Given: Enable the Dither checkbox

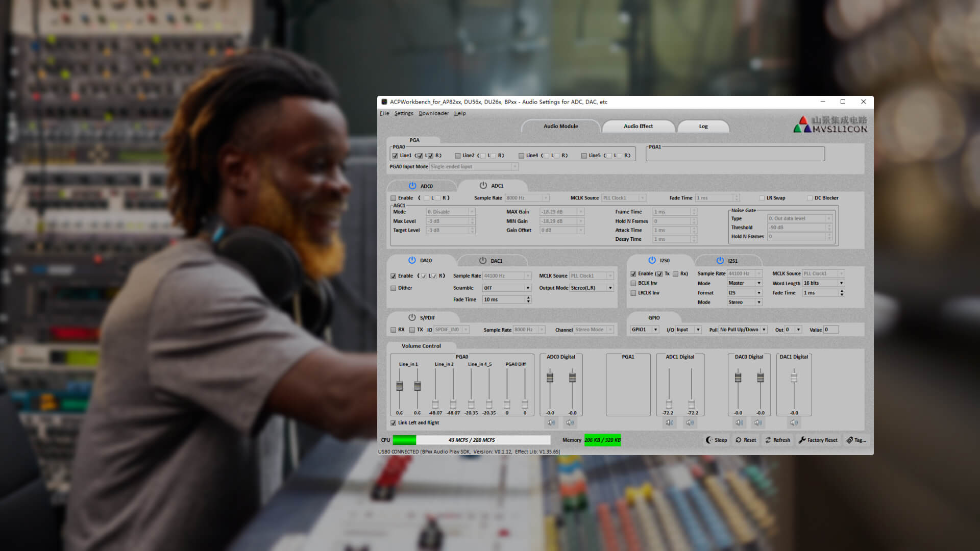Looking at the screenshot, I should click(x=394, y=288).
